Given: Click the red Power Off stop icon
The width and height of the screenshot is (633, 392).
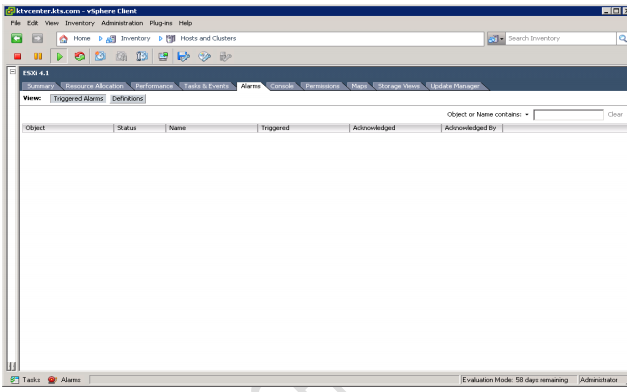Looking at the screenshot, I should [x=17, y=57].
